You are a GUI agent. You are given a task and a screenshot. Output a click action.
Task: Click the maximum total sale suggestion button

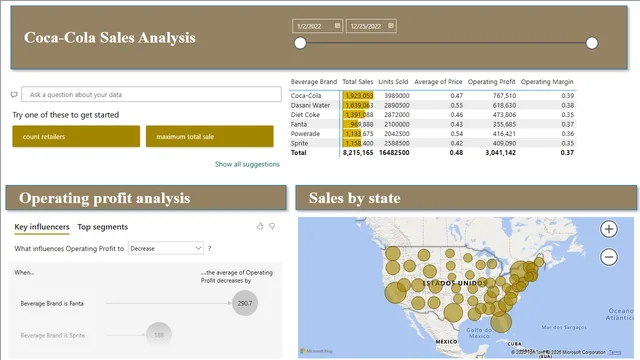[x=209, y=136]
